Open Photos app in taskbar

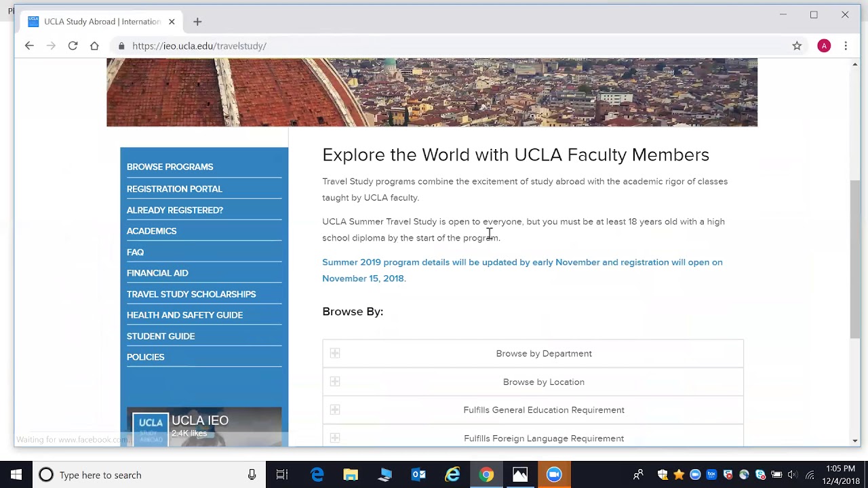click(x=520, y=475)
